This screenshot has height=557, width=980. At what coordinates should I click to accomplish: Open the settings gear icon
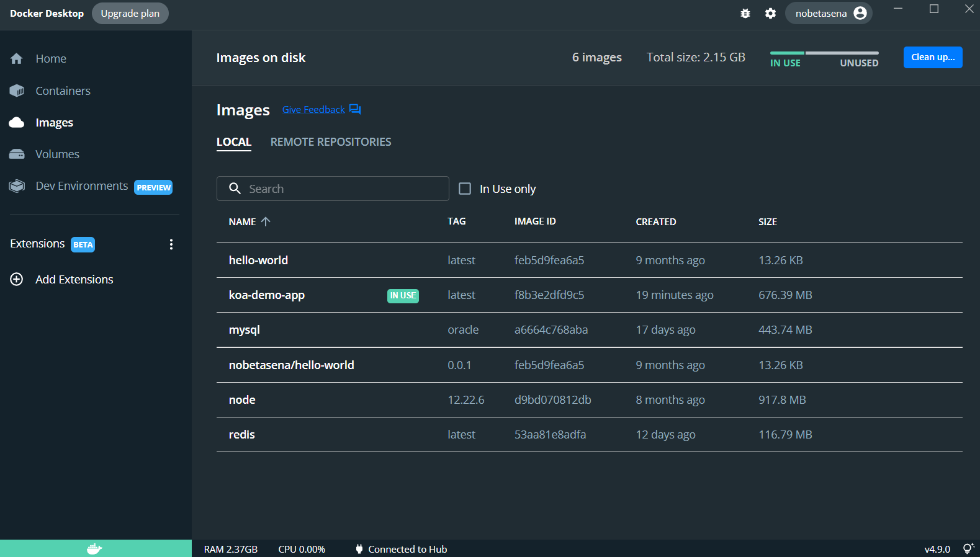pos(770,14)
